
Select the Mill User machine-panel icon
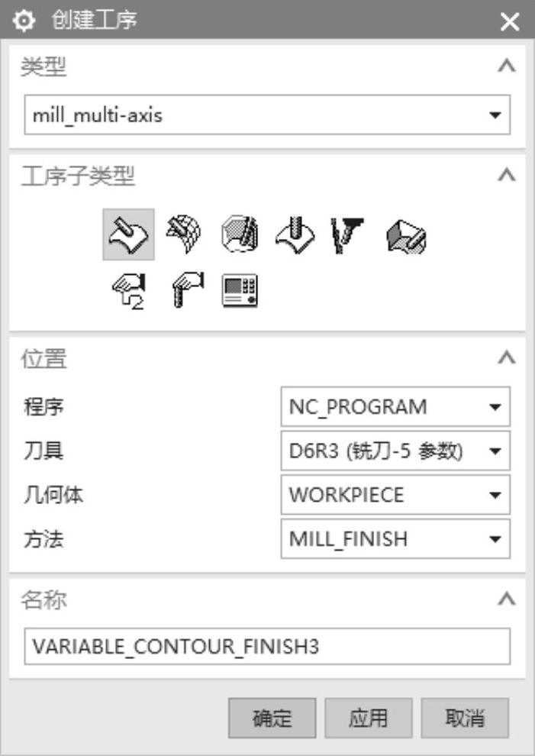(x=240, y=291)
